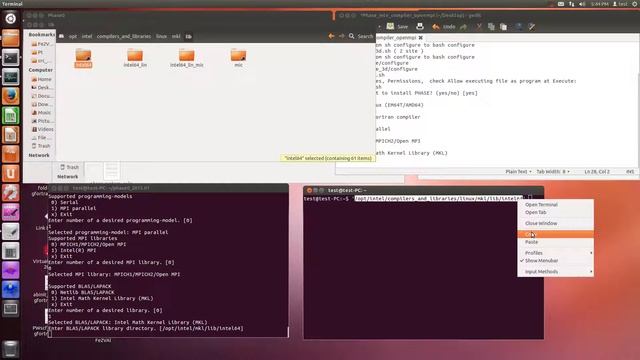Screen dimensions: 640x360
Task: Click the Save icon in gedit
Action: (390, 27)
